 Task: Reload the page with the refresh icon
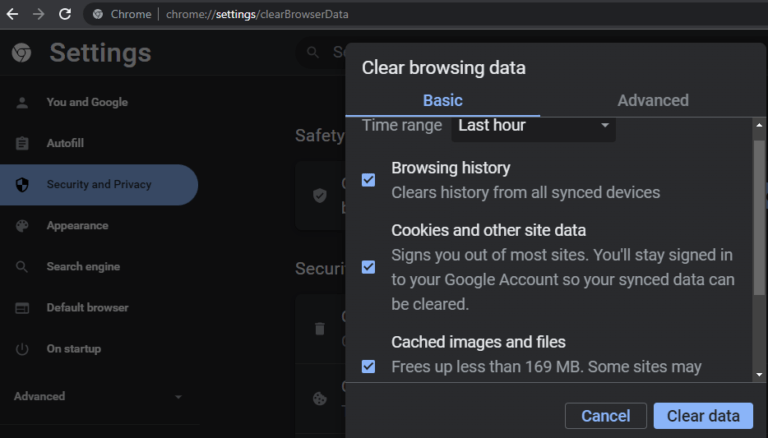click(x=65, y=14)
